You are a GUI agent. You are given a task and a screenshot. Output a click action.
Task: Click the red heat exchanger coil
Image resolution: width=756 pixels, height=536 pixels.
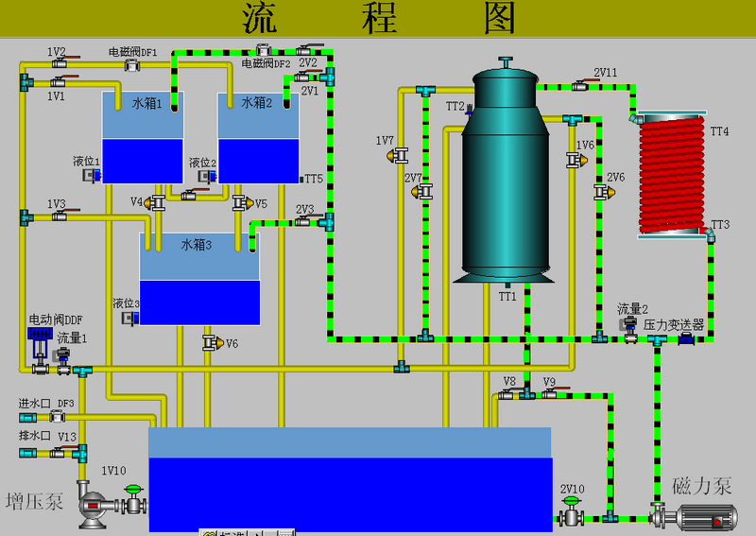[671, 175]
